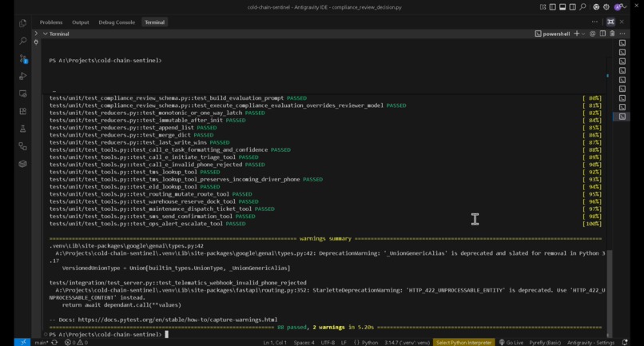The image size is (644, 346).
Task: Toggle bottom panel visibility
Action: tap(563, 7)
